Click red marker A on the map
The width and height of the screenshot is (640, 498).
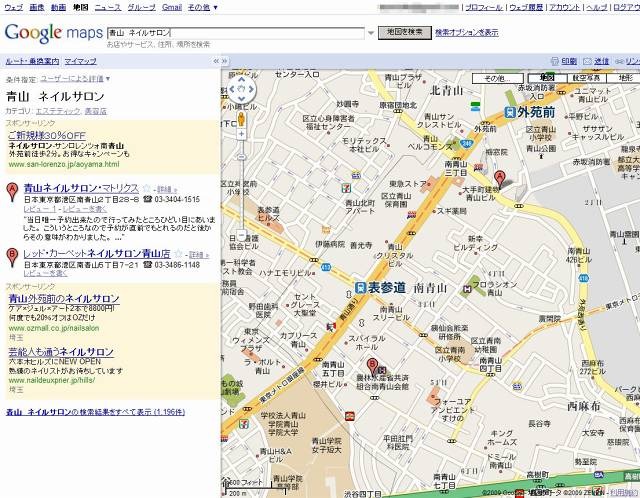click(499, 179)
